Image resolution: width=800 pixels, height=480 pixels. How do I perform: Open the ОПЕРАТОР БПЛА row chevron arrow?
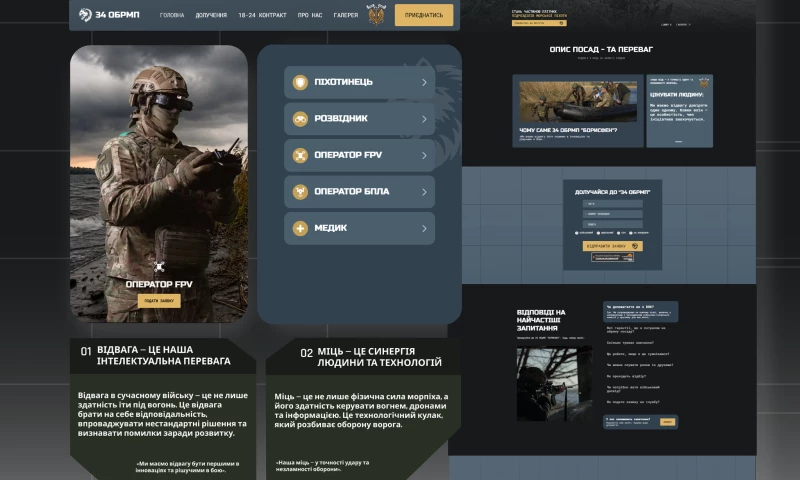tap(424, 192)
